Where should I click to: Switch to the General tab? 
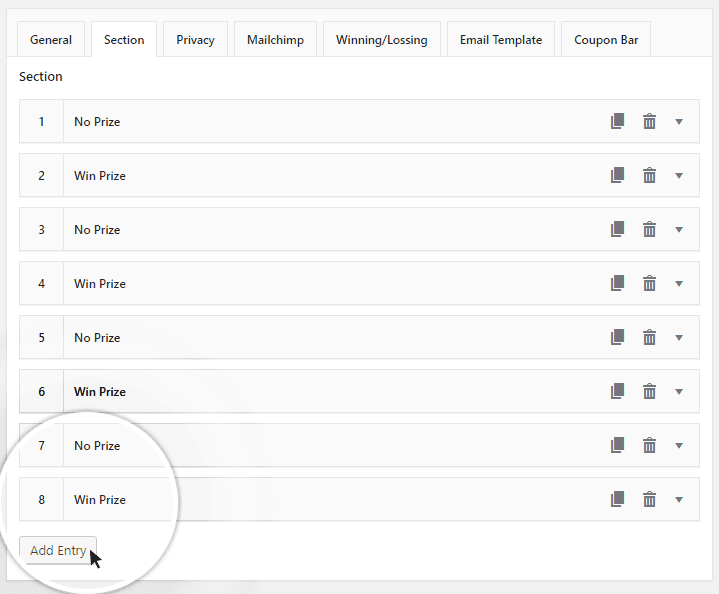coord(51,40)
